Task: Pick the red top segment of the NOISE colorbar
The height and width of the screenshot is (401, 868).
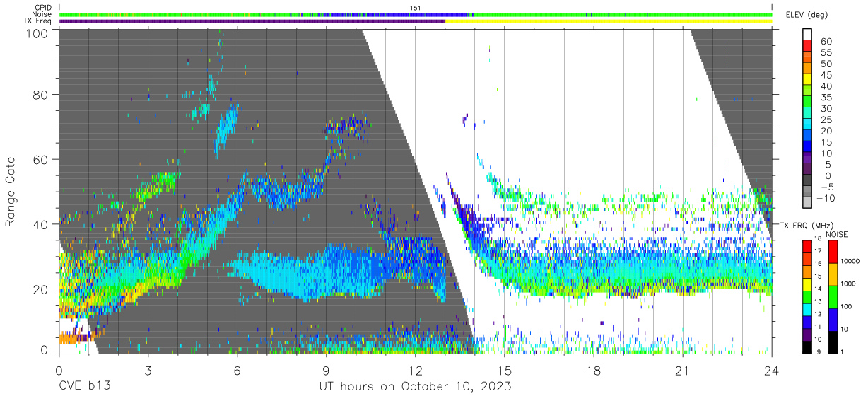Action: pos(835,251)
